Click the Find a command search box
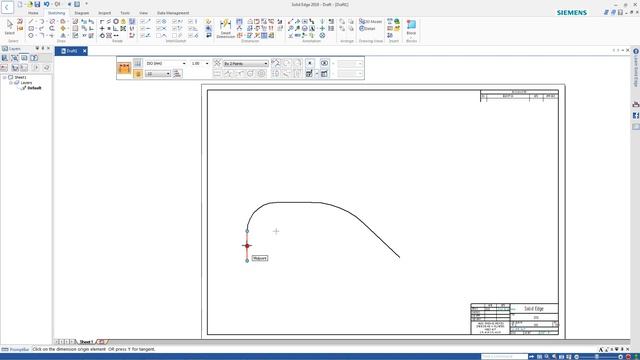Viewport: 640px width, 360px height. click(x=504, y=356)
